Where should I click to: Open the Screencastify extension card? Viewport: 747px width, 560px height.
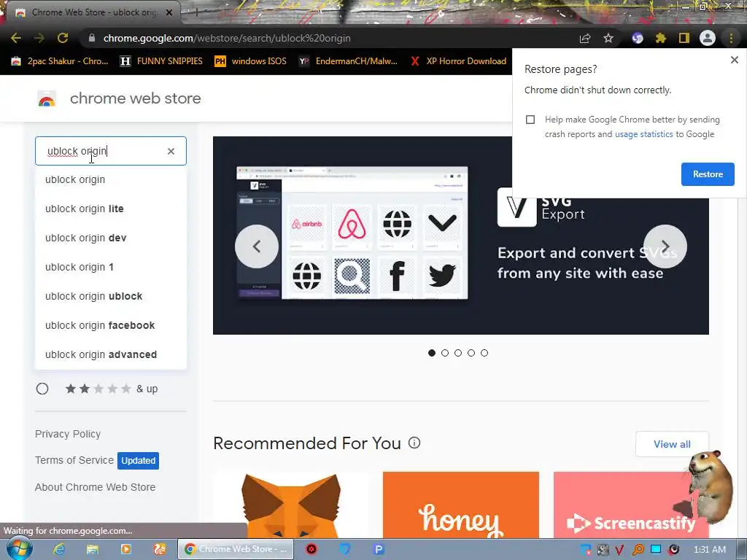click(631, 505)
